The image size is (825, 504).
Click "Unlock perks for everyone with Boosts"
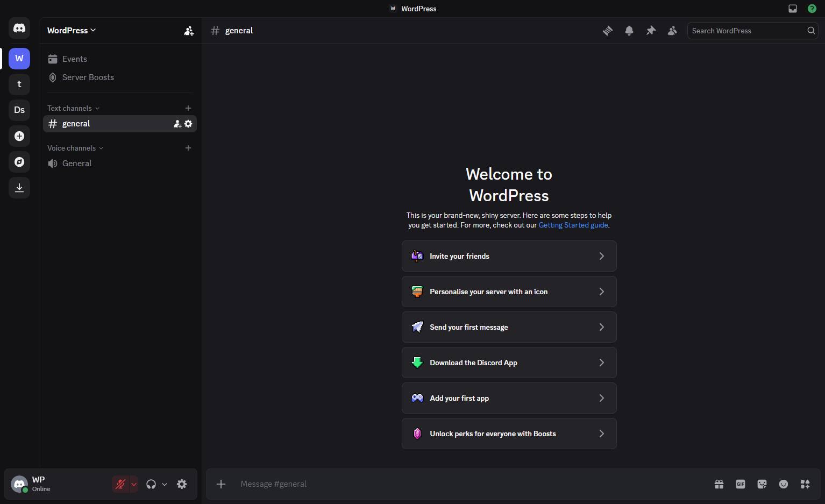tap(509, 434)
